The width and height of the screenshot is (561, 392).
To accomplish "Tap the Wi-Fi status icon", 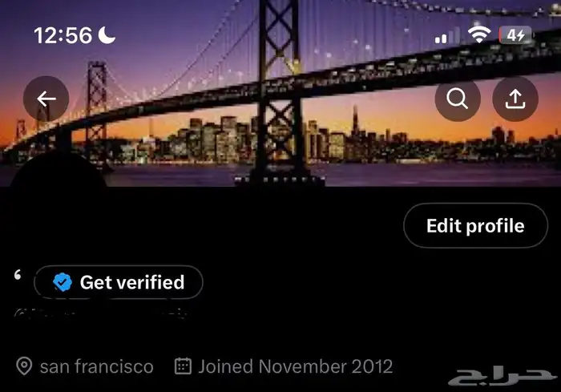I will pyautogui.click(x=479, y=34).
